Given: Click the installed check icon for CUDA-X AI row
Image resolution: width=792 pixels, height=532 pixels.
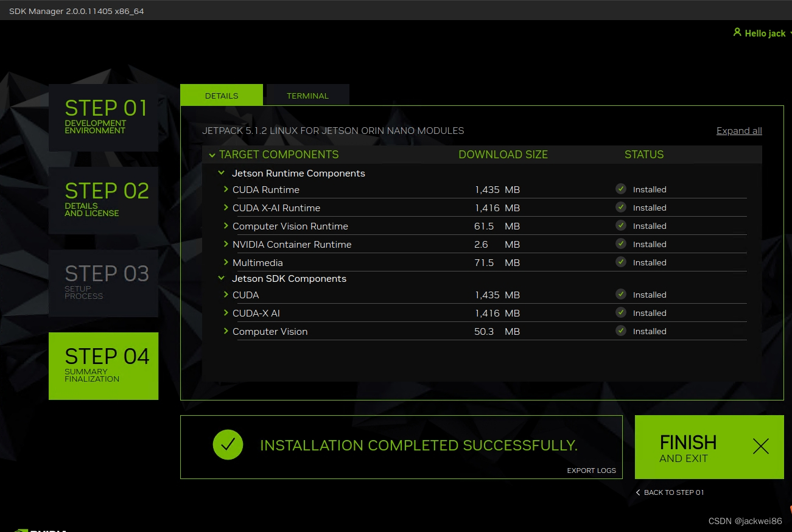Looking at the screenshot, I should click(x=621, y=312).
